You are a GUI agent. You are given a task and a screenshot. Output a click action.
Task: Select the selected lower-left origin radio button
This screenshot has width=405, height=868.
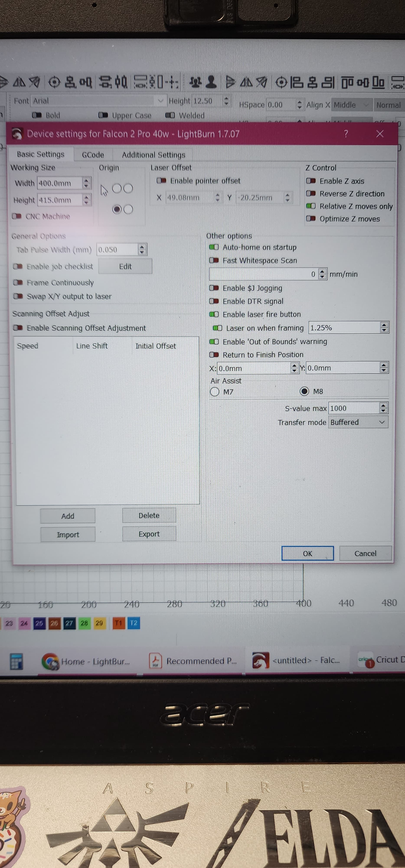(x=117, y=210)
